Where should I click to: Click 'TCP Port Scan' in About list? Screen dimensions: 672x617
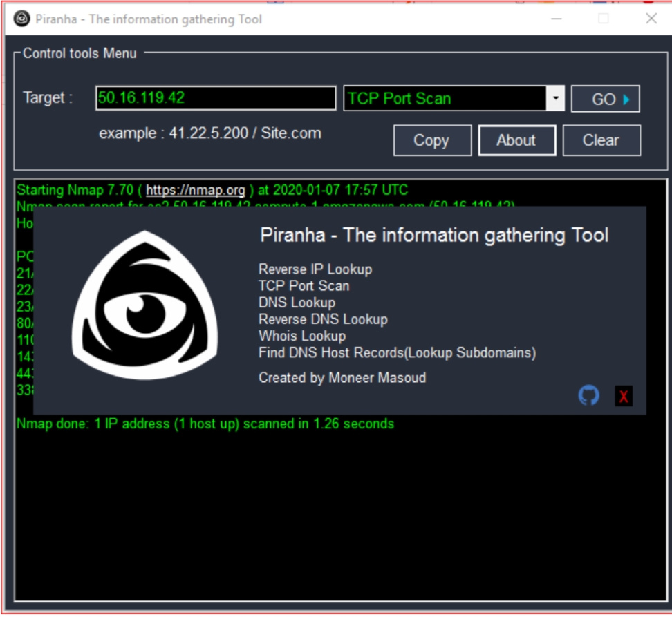point(304,286)
